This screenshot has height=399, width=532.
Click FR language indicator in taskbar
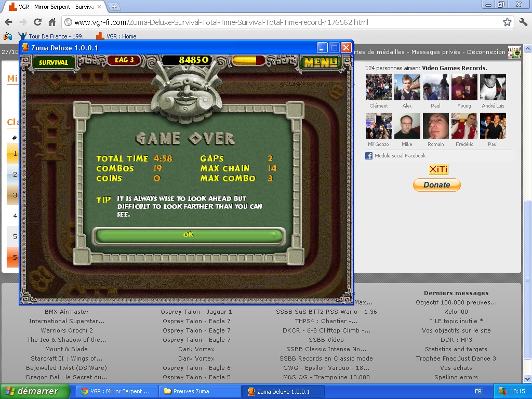coord(477,391)
